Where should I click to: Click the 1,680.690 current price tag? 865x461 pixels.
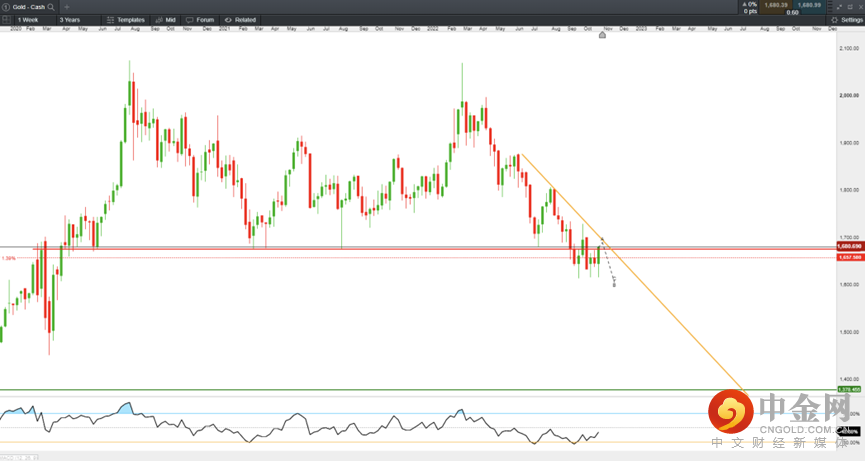[x=850, y=246]
